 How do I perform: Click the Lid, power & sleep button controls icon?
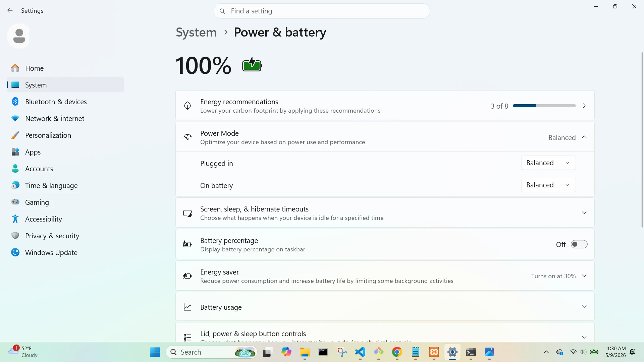(x=187, y=337)
